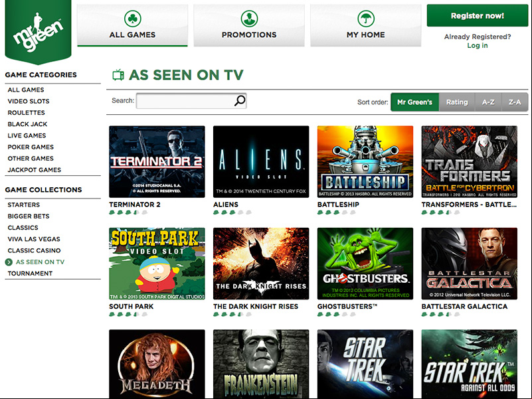
Task: Open the Frankenstein game thumbnail
Action: (x=261, y=364)
